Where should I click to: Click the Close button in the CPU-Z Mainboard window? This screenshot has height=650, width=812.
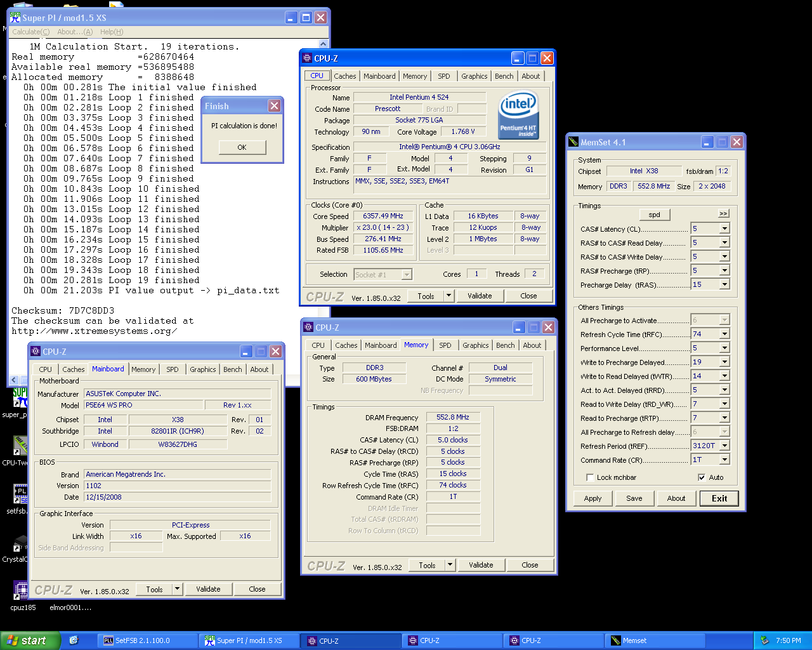pyautogui.click(x=257, y=589)
